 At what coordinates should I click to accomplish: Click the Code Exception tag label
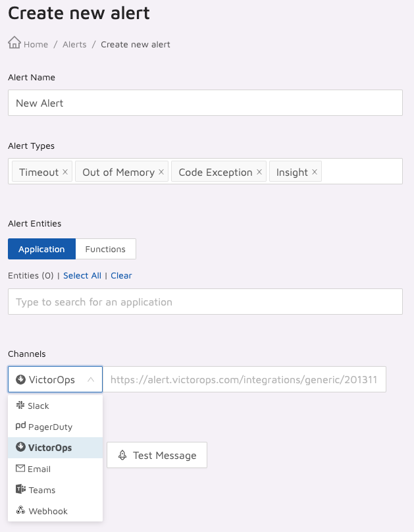[216, 172]
